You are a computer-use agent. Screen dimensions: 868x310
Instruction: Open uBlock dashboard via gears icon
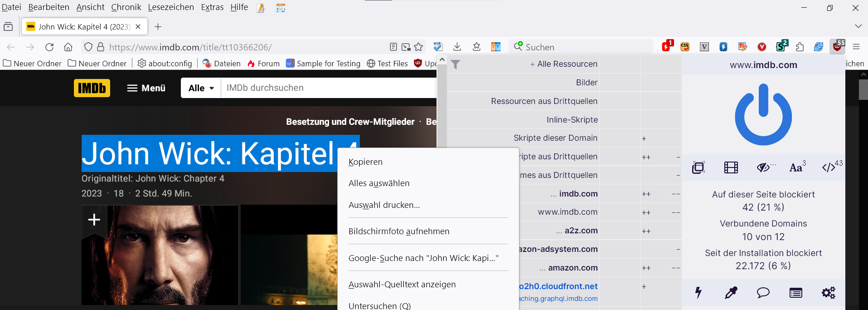pos(828,293)
